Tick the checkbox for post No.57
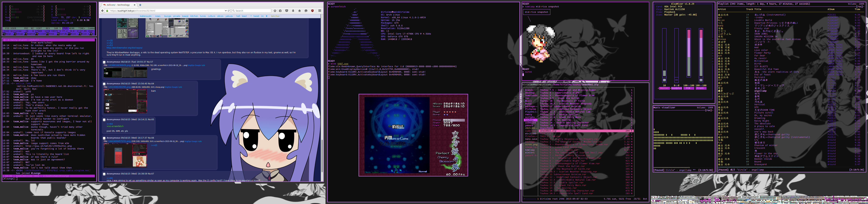The width and height of the screenshot is (868, 204). click(104, 62)
